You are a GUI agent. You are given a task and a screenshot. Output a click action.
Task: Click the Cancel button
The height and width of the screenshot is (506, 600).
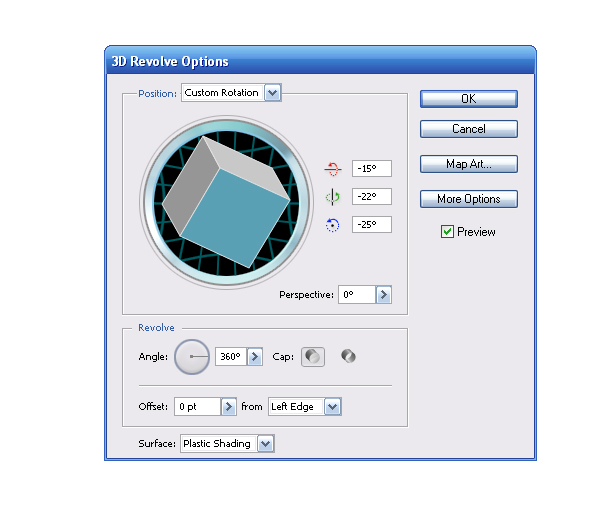pos(469,129)
